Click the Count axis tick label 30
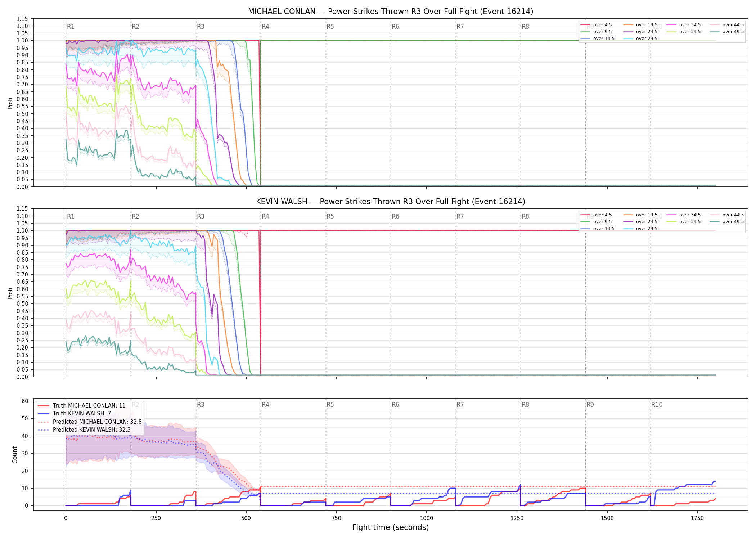 (25, 453)
